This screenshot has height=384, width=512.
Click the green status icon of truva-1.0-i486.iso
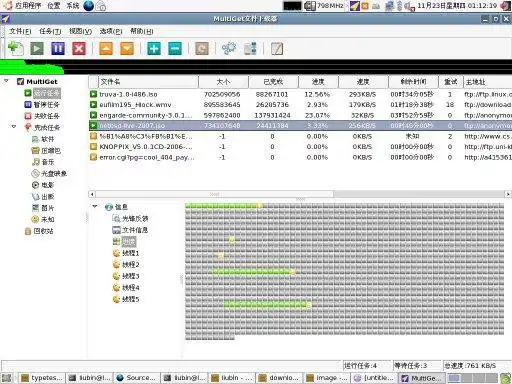coord(93,94)
